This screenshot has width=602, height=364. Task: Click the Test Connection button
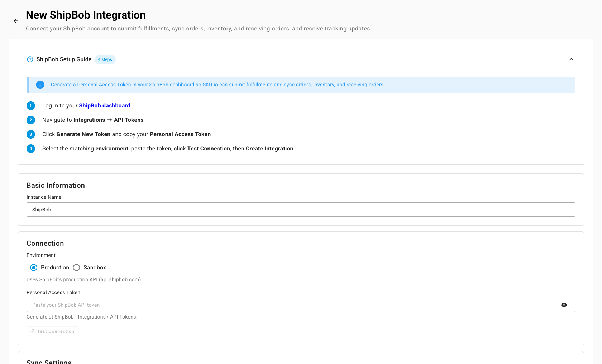(53, 331)
